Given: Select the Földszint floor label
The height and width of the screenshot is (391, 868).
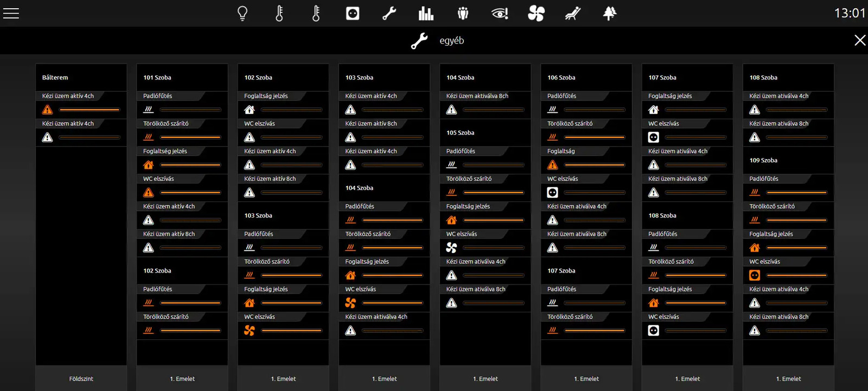Looking at the screenshot, I should (x=81, y=379).
